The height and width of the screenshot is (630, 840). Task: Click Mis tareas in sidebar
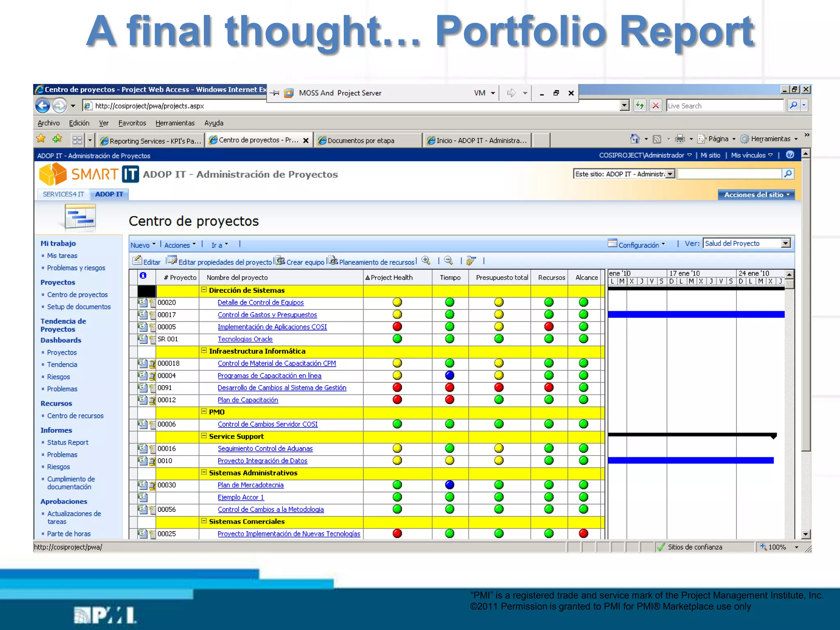pos(62,256)
